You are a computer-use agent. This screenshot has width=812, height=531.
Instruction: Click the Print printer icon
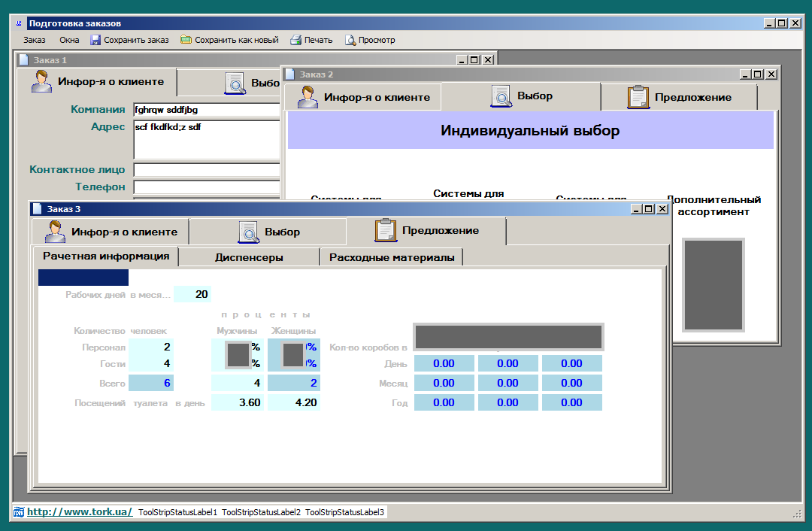(x=295, y=40)
